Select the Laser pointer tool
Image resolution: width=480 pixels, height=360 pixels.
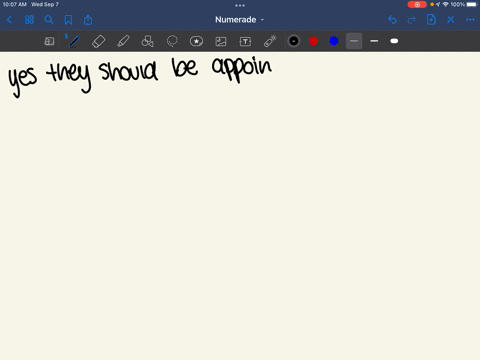coord(270,41)
